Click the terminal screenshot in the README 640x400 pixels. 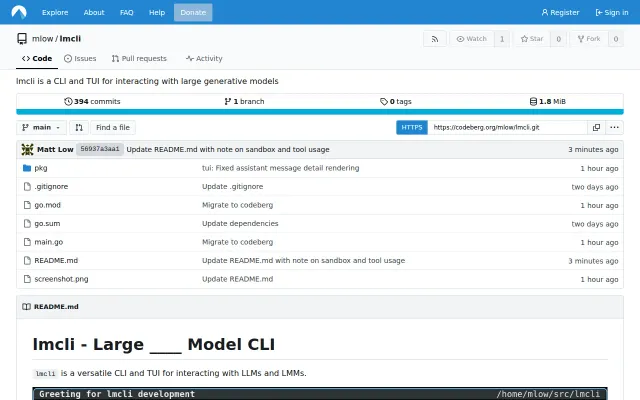[320, 393]
